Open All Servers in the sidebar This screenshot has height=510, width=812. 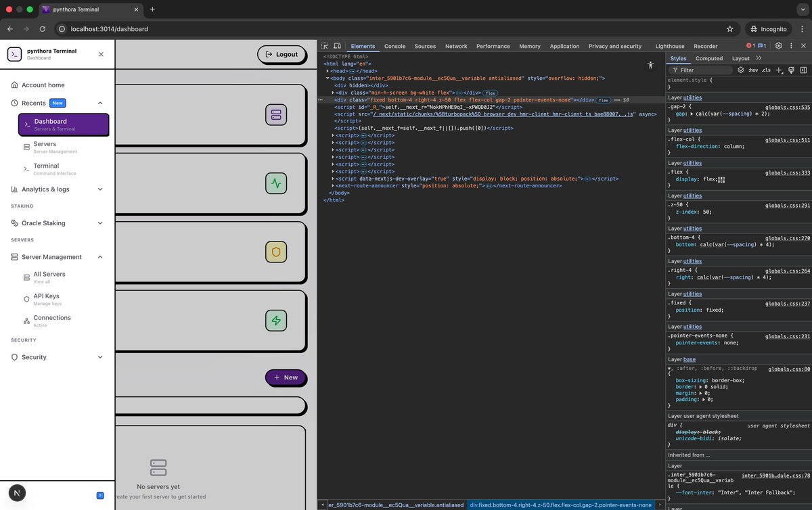pyautogui.click(x=49, y=277)
